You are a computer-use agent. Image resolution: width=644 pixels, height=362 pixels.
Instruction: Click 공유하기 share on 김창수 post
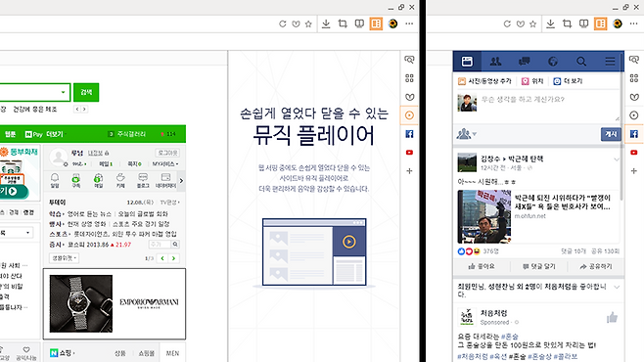pyautogui.click(x=595, y=266)
